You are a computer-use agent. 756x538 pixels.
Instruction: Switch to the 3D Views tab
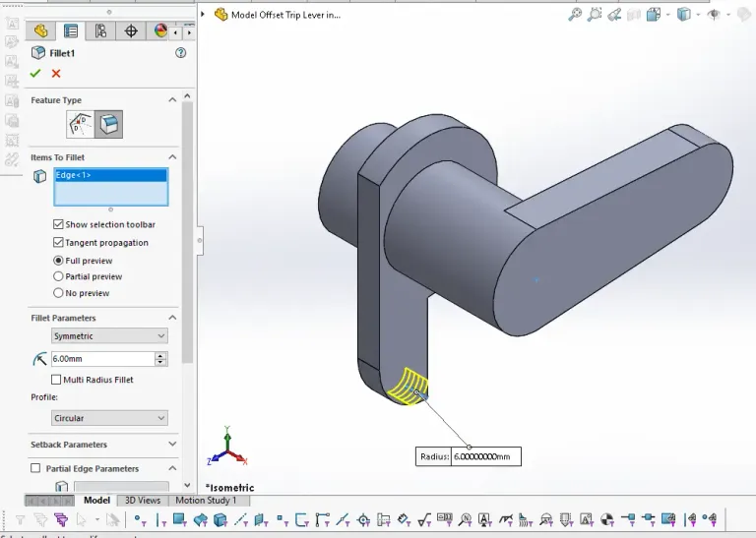click(x=143, y=501)
